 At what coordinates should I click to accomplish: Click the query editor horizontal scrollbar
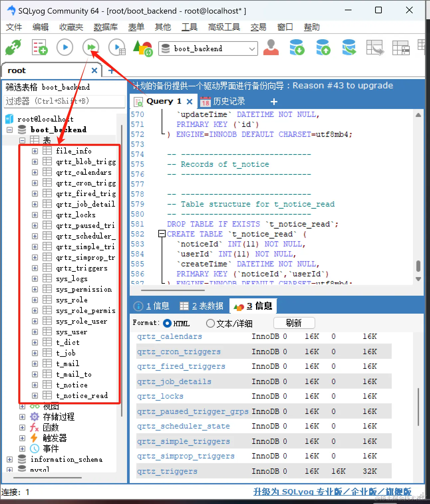pos(172,290)
